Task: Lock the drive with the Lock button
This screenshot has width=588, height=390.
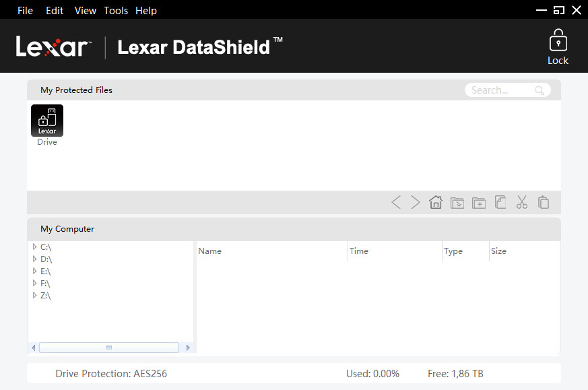Action: [x=558, y=46]
